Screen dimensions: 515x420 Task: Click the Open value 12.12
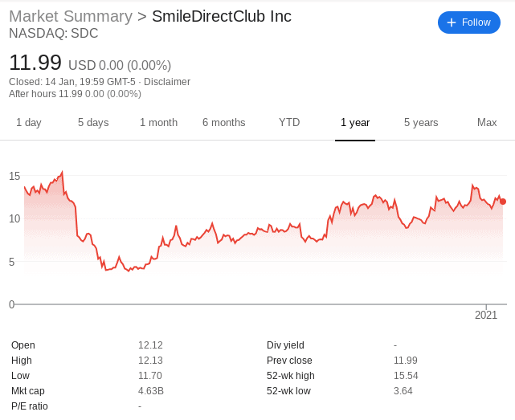coord(150,345)
